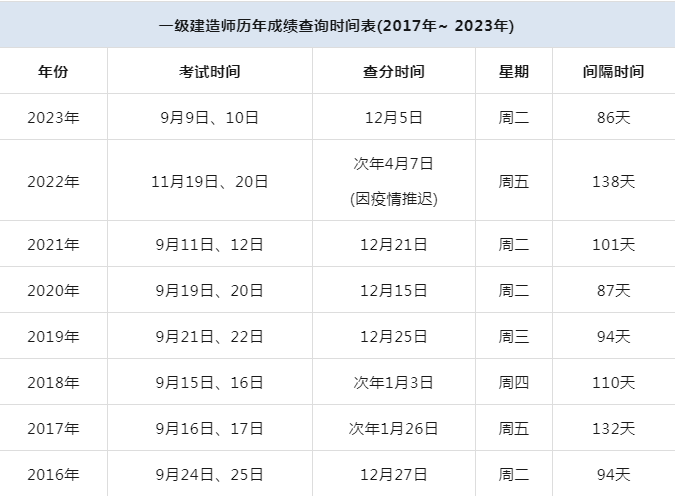This screenshot has width=675, height=496.
Task: Click the 2023年 year cell
Action: tap(54, 118)
